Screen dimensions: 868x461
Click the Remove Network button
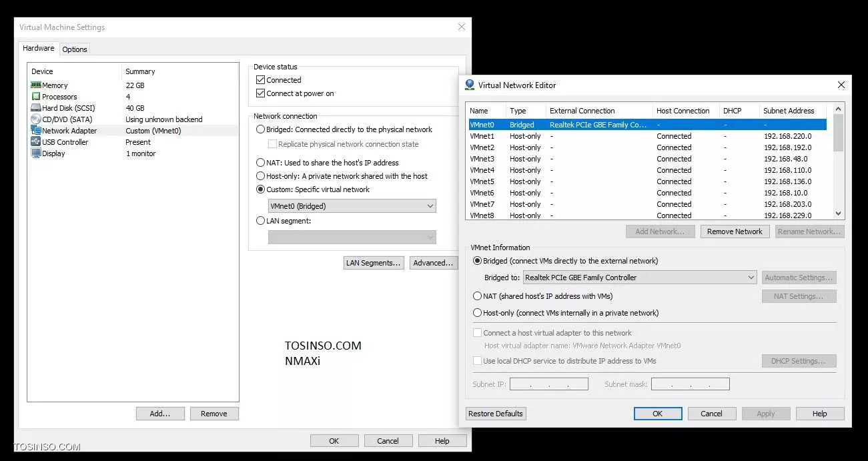(735, 232)
